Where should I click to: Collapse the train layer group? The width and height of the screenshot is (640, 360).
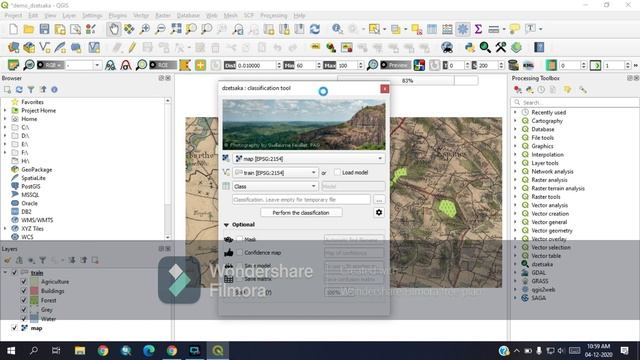click(5, 273)
